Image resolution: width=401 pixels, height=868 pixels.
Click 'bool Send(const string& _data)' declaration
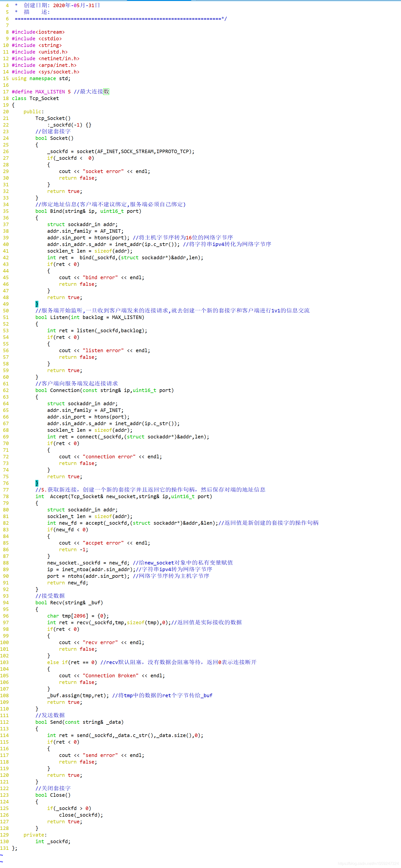pyautogui.click(x=79, y=722)
